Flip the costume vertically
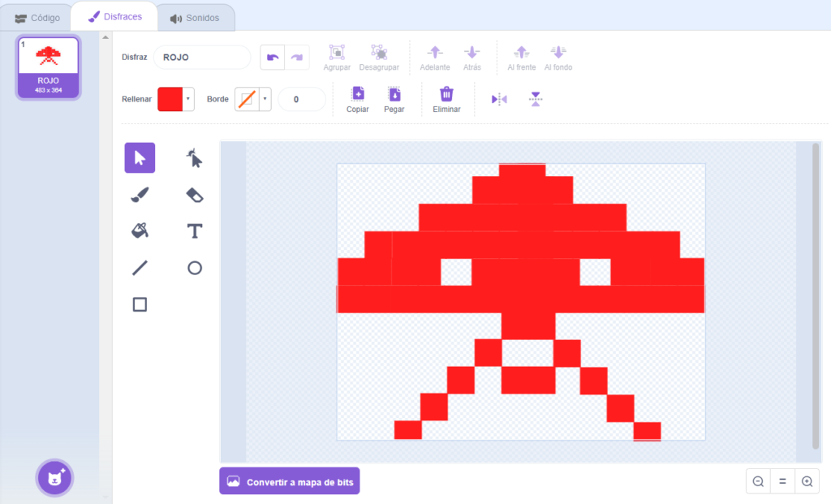The image size is (831, 504). coord(536,99)
